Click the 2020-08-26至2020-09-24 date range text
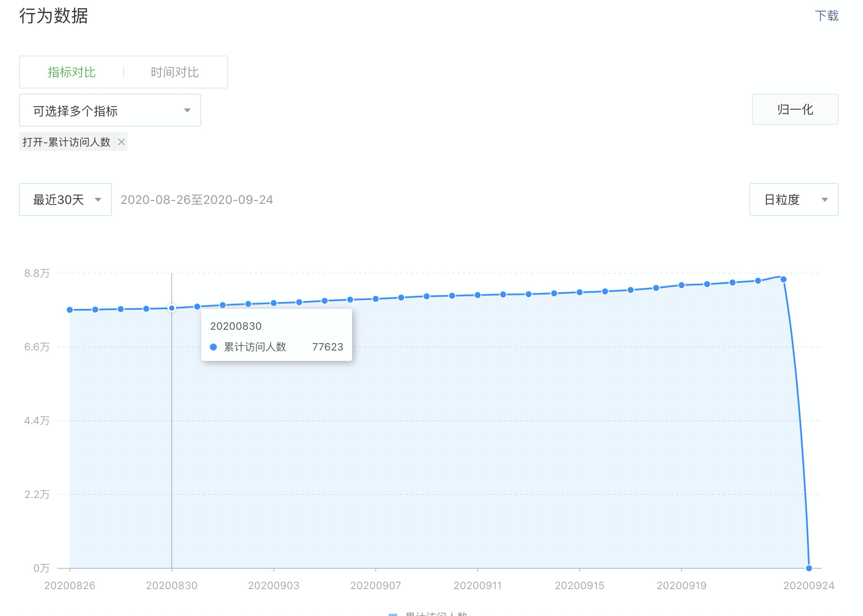The height and width of the screenshot is (616, 863). [196, 200]
